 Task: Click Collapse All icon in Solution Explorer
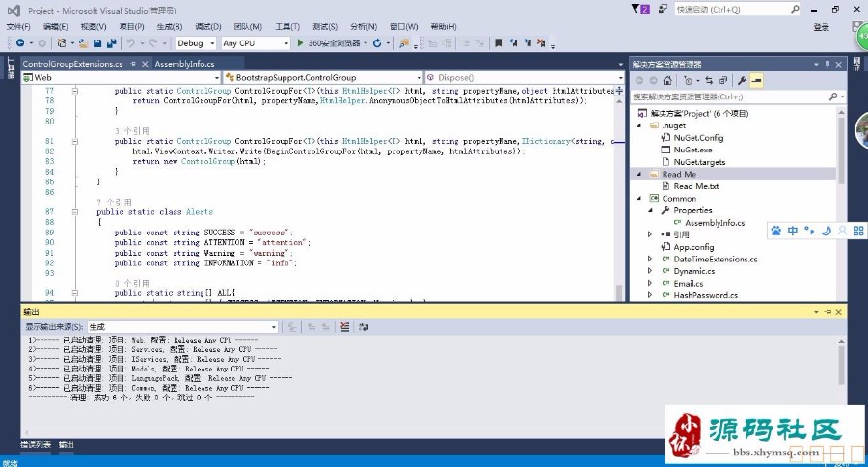tap(723, 80)
